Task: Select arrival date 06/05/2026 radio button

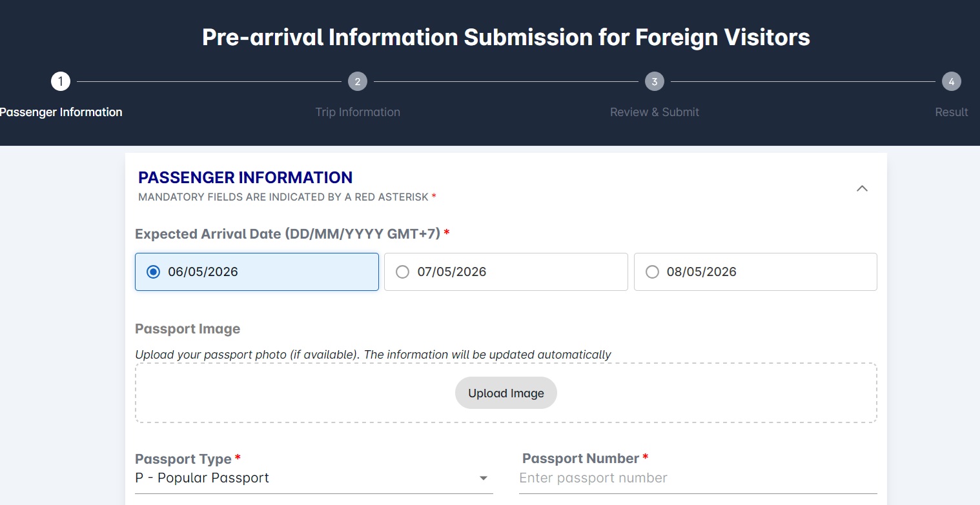Action: coord(153,272)
